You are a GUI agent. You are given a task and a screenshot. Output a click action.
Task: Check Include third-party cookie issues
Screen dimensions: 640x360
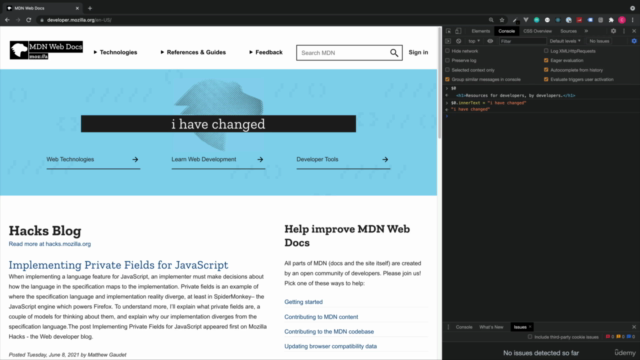[x=530, y=337]
